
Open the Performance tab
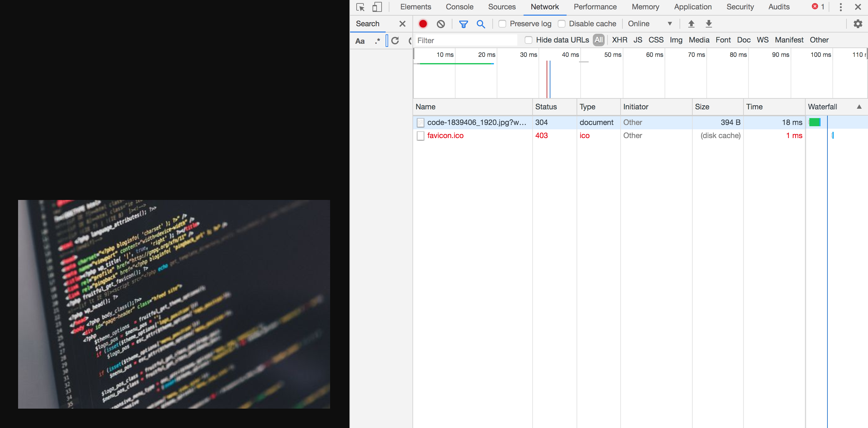click(595, 7)
